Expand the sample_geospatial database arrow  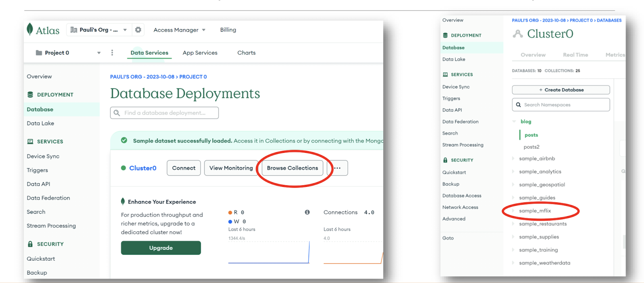[513, 184]
